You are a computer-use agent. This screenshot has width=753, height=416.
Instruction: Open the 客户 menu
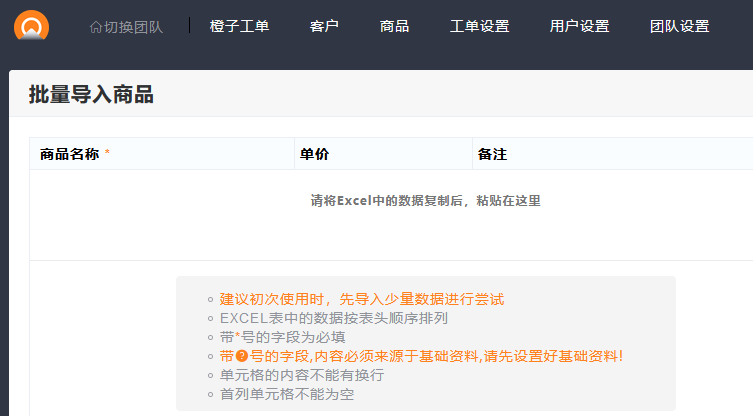[x=324, y=27]
